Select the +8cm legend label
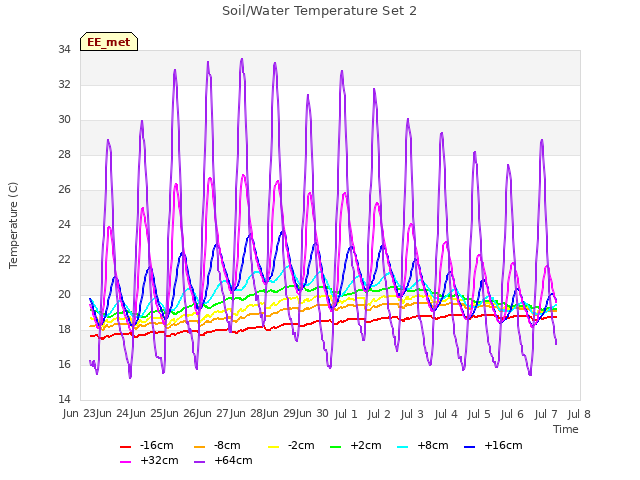Viewport: 640px width, 480px height. click(x=433, y=445)
